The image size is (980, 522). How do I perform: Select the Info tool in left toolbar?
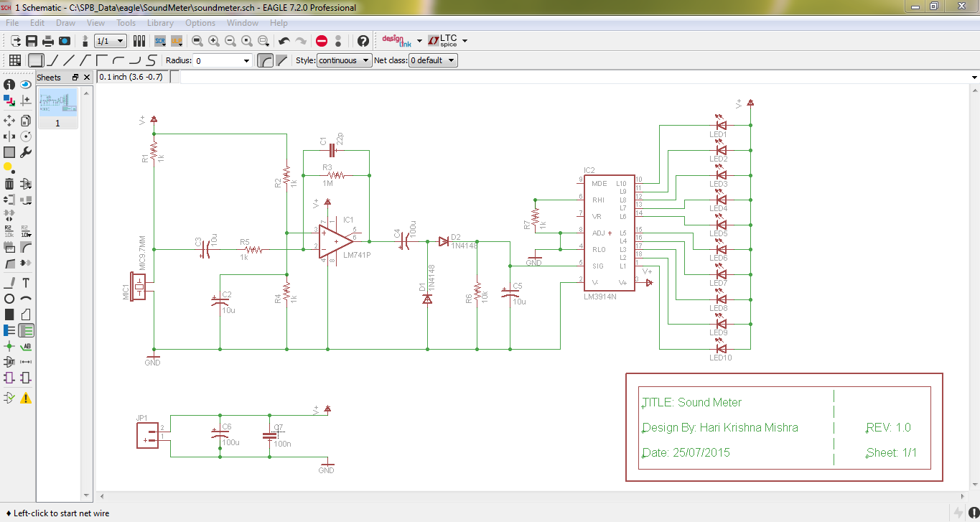pyautogui.click(x=9, y=85)
